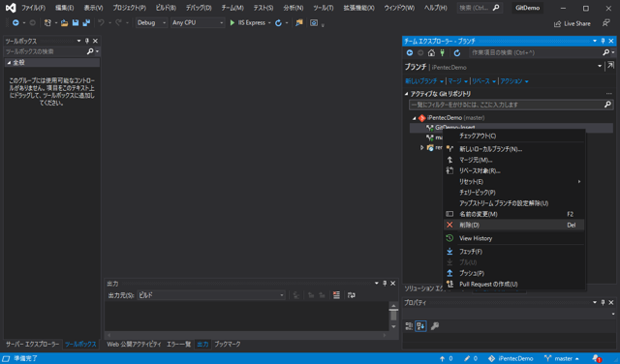Click the feedback icon at top right
This screenshot has width=620, height=364.
pos(605,23)
